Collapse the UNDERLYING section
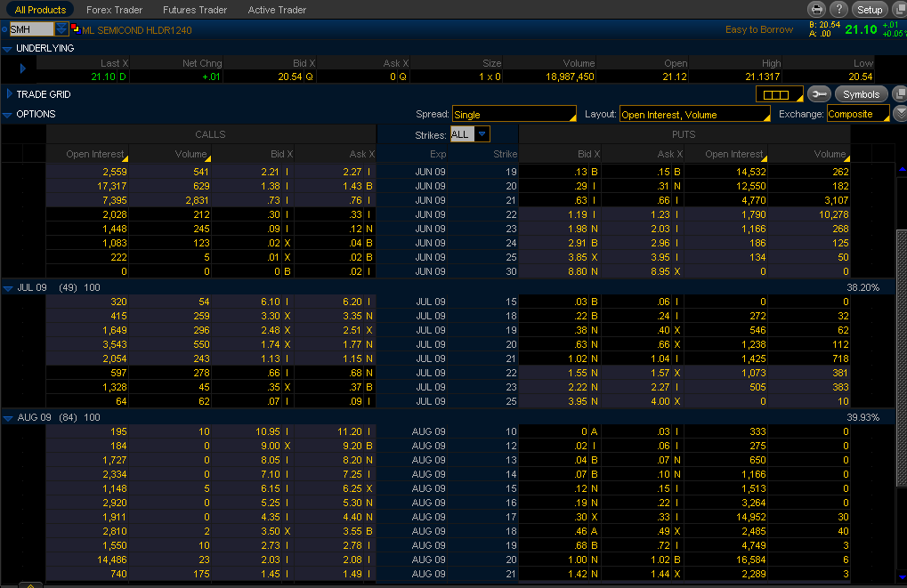 [x=8, y=49]
